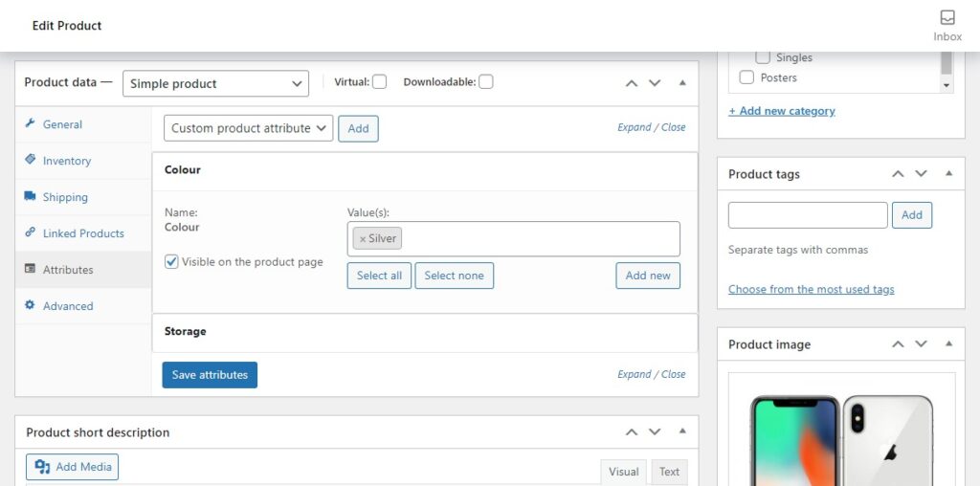Screen dimensions: 980x486
Task: Click the General tab wrench icon
Action: [30, 123]
